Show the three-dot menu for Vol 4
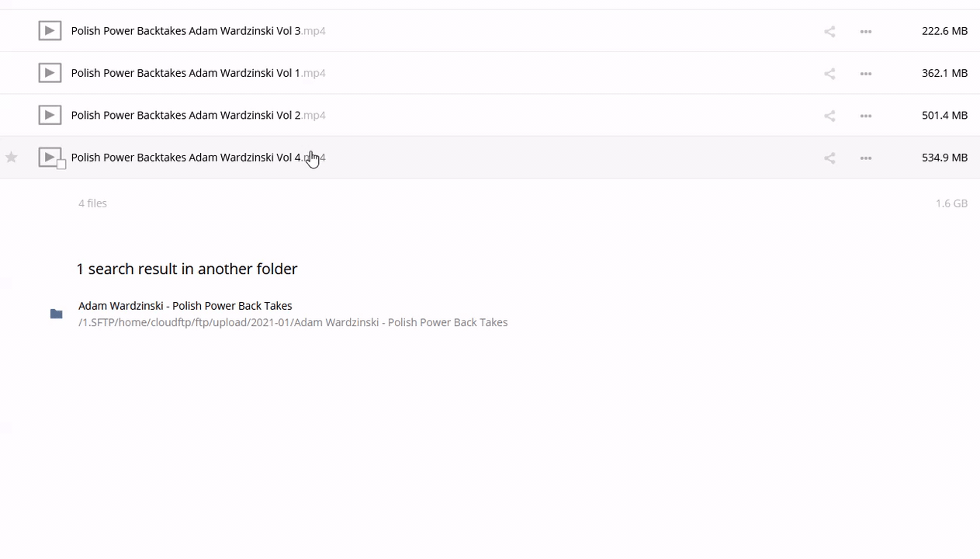Viewport: 980px width, 559px height. click(x=866, y=158)
